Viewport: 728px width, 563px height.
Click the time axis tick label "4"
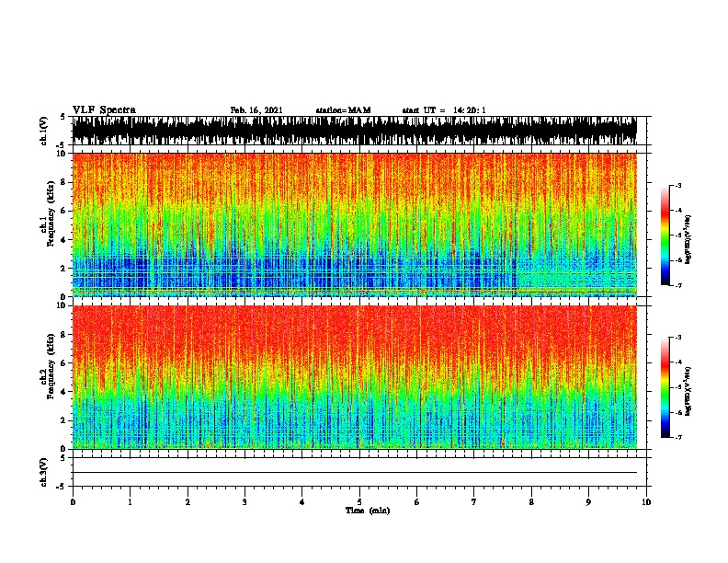pos(302,502)
